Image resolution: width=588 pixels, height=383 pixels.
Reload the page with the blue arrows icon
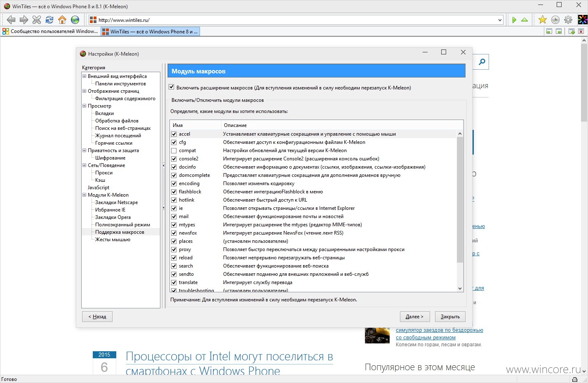49,19
